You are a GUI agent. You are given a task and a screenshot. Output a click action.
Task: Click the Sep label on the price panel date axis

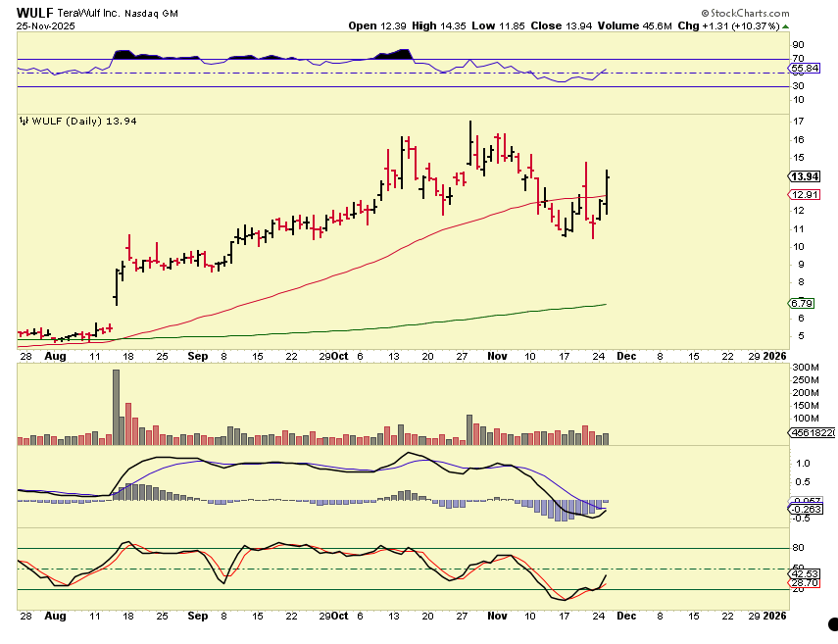(198, 356)
